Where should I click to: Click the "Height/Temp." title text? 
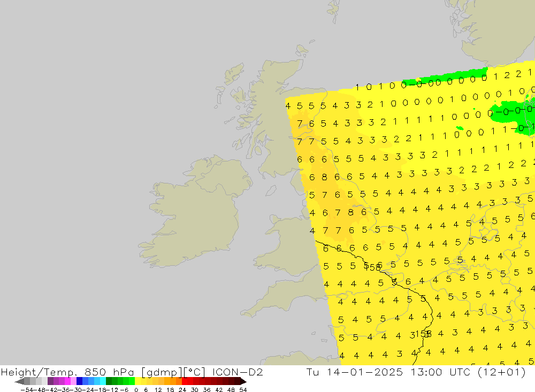[x=40, y=372]
